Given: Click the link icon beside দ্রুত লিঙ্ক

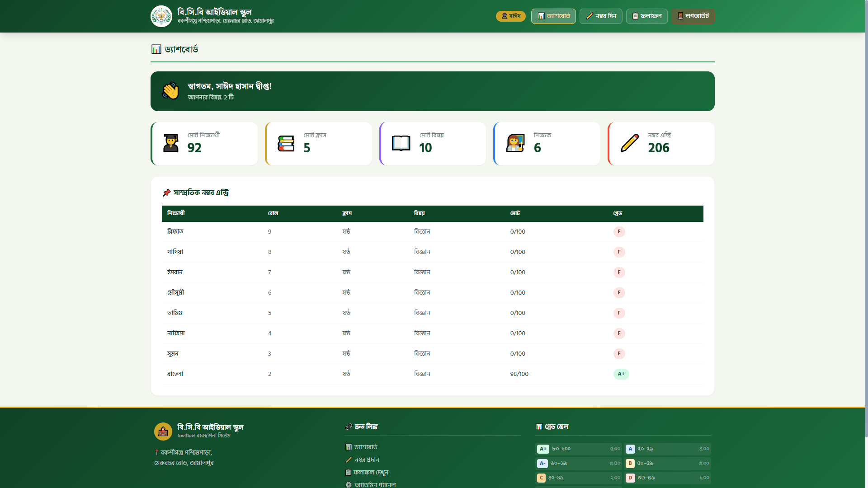Looking at the screenshot, I should point(349,427).
